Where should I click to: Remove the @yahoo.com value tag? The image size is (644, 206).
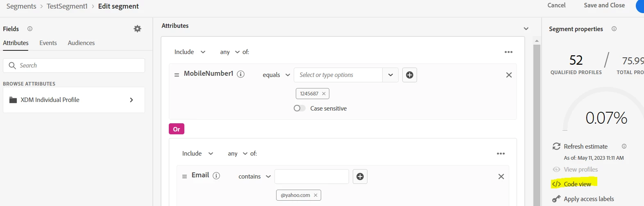pyautogui.click(x=315, y=195)
